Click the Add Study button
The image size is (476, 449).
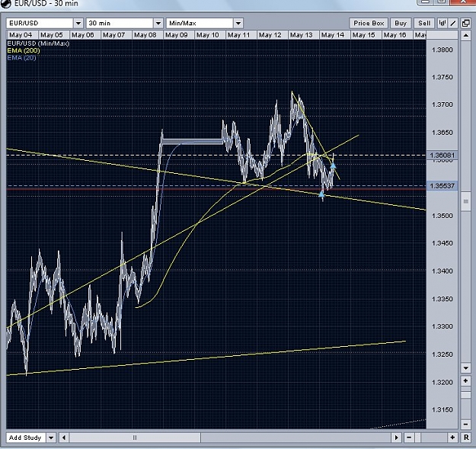point(25,438)
